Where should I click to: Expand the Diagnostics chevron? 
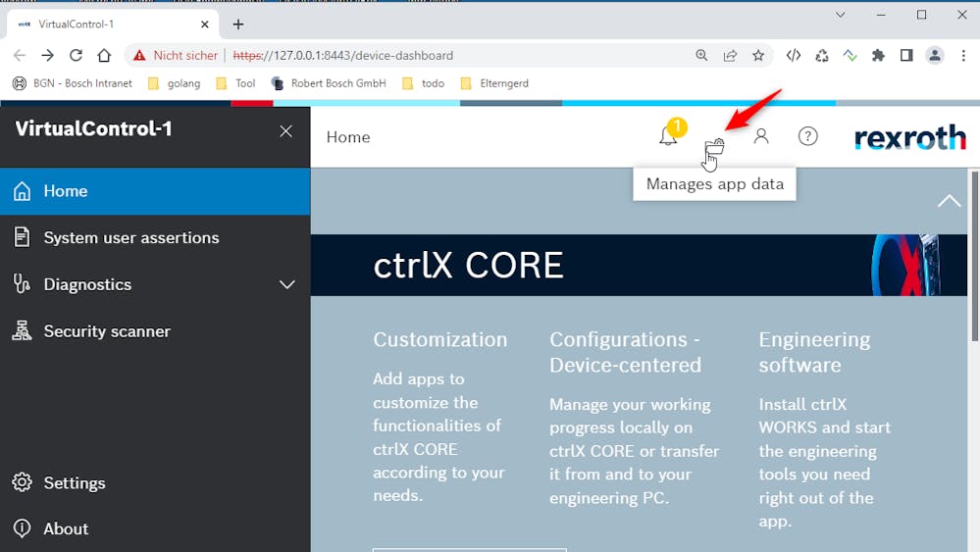pyautogui.click(x=286, y=284)
